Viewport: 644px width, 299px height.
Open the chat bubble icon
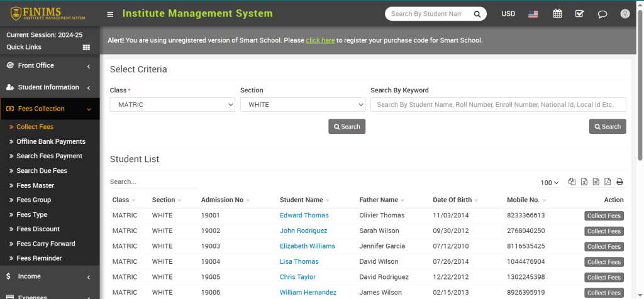coord(602,14)
